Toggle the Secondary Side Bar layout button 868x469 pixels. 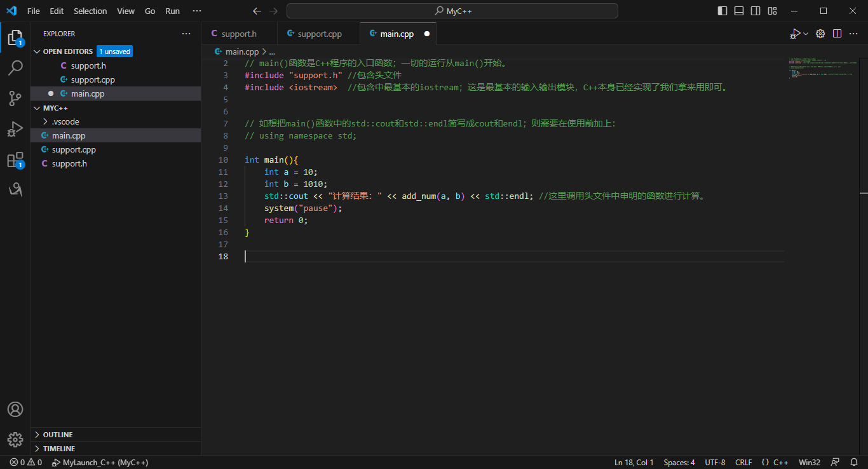[756, 11]
